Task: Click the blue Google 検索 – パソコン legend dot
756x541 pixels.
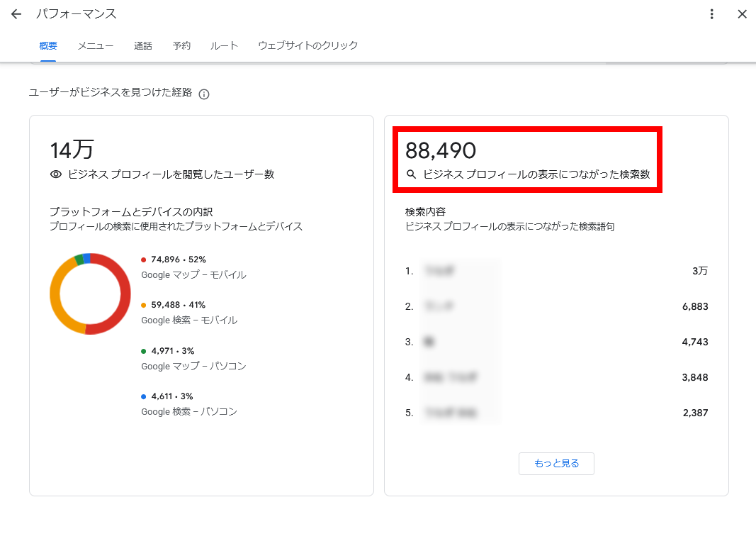Action: click(x=144, y=397)
